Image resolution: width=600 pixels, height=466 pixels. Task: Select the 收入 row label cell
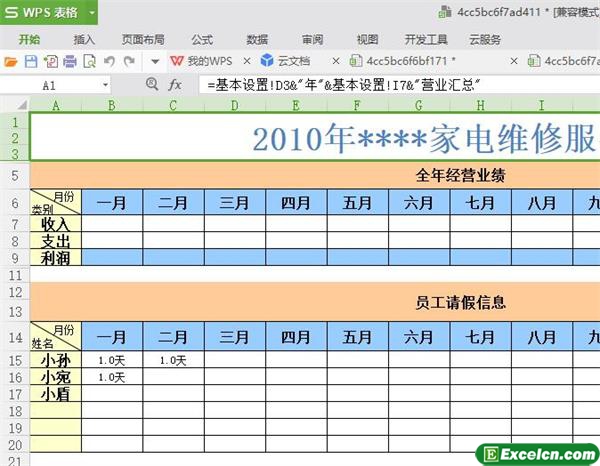[x=55, y=224]
